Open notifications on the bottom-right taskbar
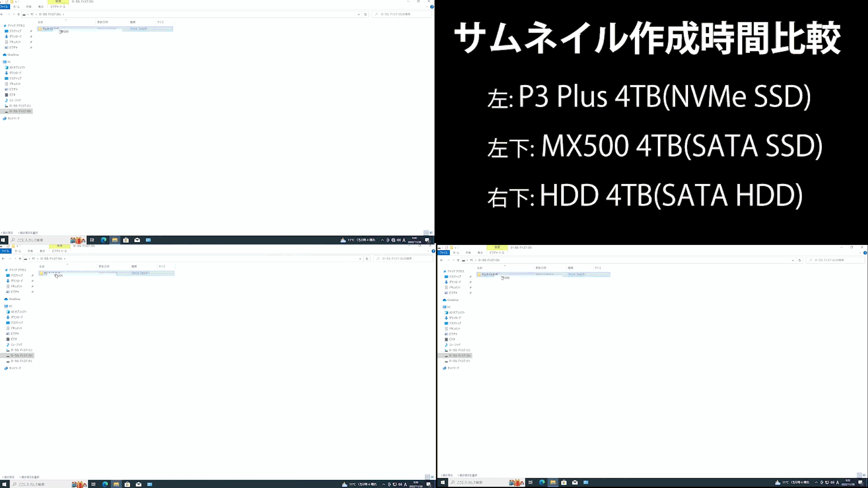Screen dimensions: 868x488 point(860,483)
